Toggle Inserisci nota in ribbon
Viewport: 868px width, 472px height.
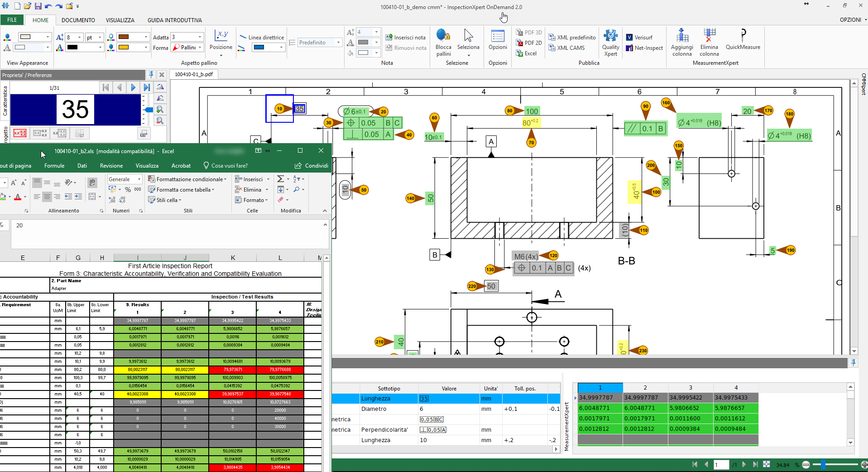coord(405,38)
